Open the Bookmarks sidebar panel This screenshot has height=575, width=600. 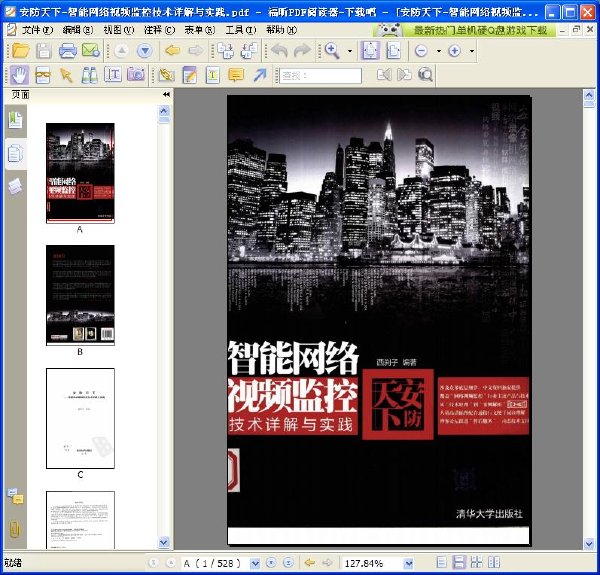15,120
